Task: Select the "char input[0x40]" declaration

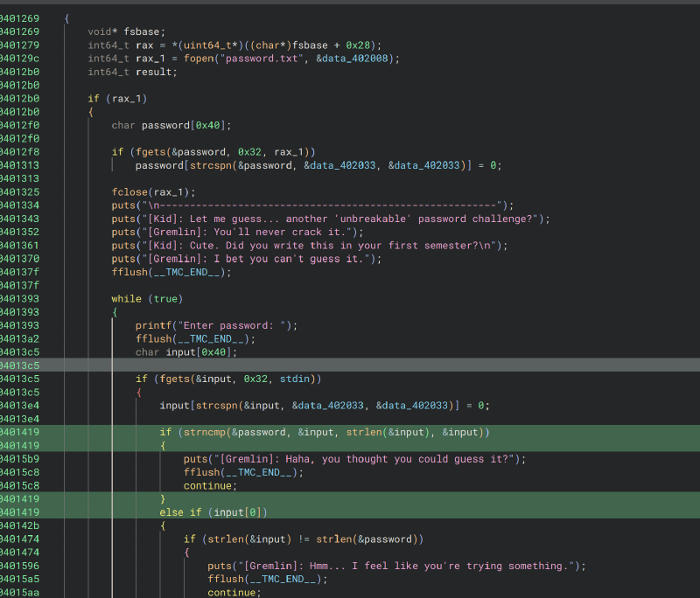Action: (x=185, y=352)
